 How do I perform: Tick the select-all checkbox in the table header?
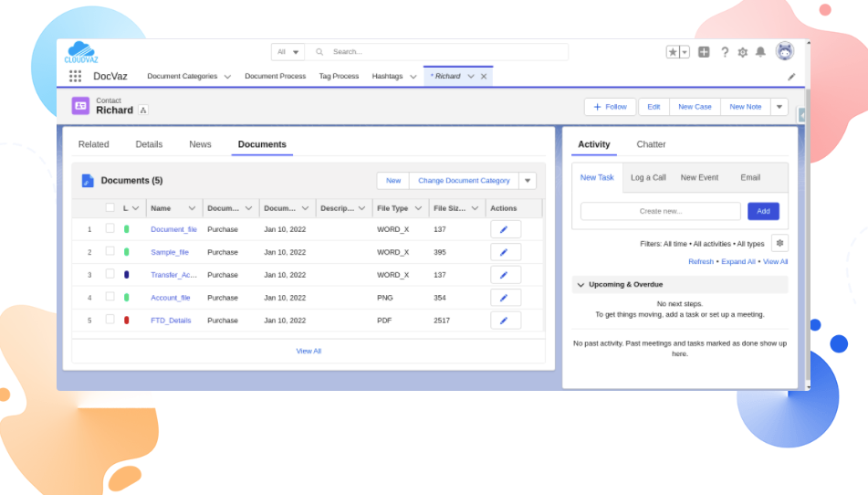(x=110, y=207)
